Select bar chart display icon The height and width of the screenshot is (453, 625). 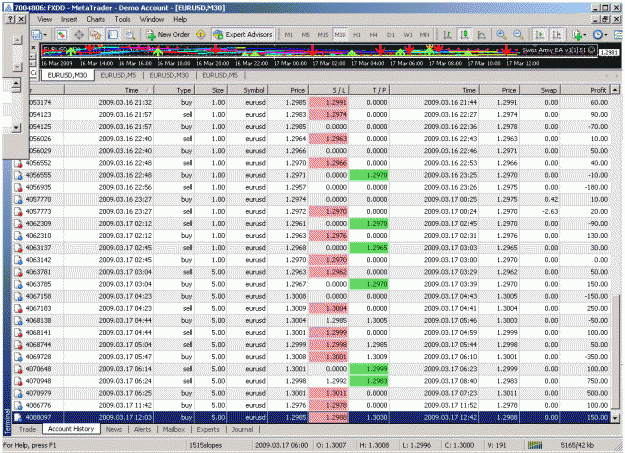pos(448,35)
